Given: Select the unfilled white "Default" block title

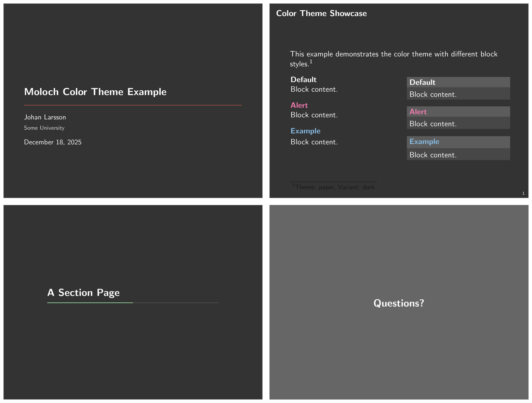Looking at the screenshot, I should 303,80.
